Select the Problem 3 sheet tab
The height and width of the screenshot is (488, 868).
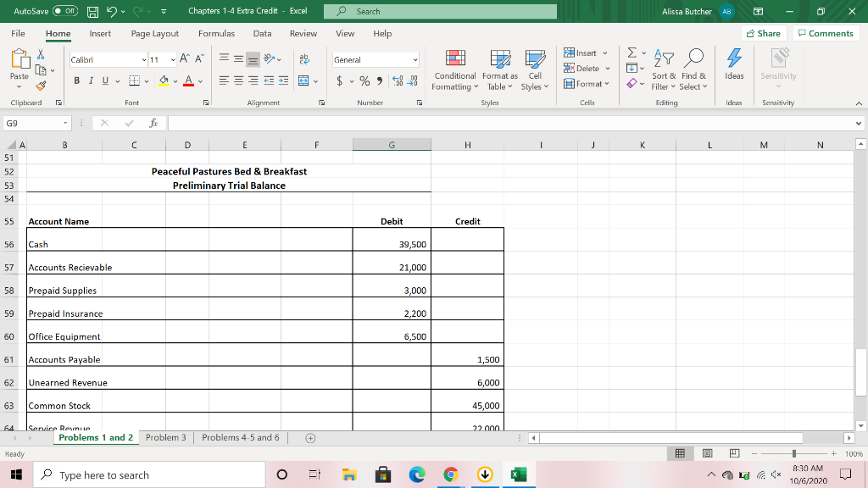(165, 436)
